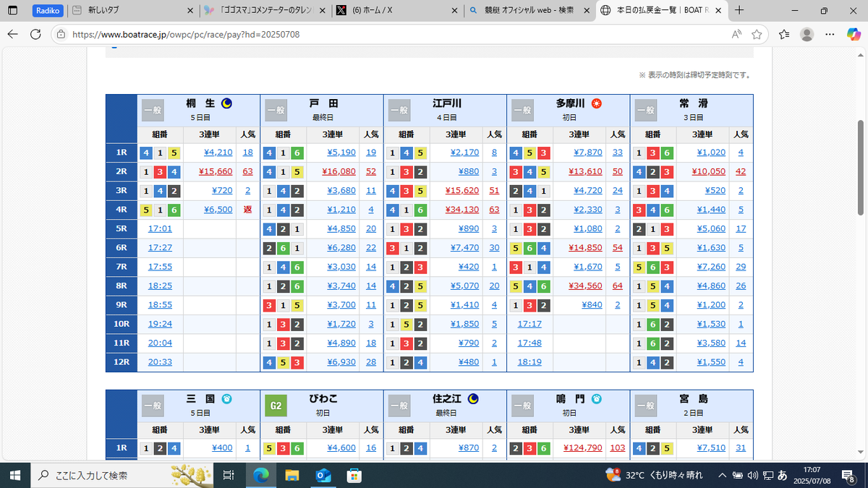Open 桐生 2R payout ¥15,660
The height and width of the screenshot is (488, 868).
[x=216, y=171]
